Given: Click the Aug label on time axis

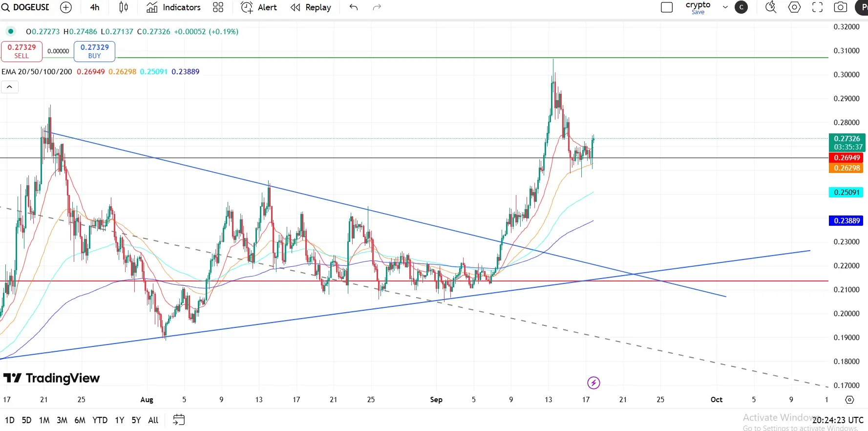Looking at the screenshot, I should (x=147, y=400).
